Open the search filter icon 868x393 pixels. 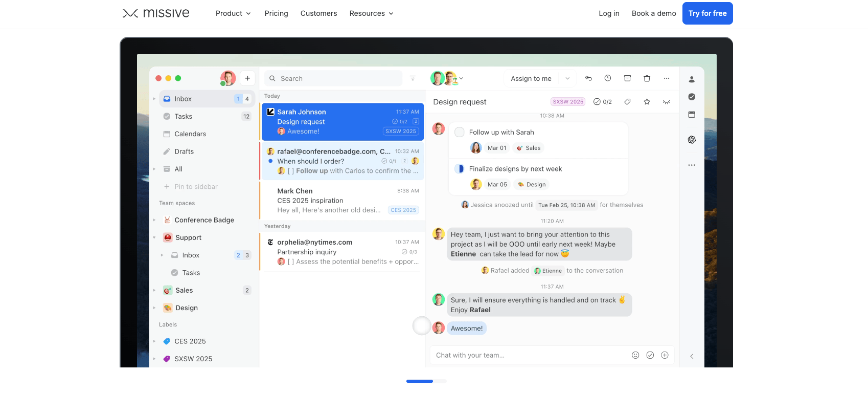(x=413, y=78)
